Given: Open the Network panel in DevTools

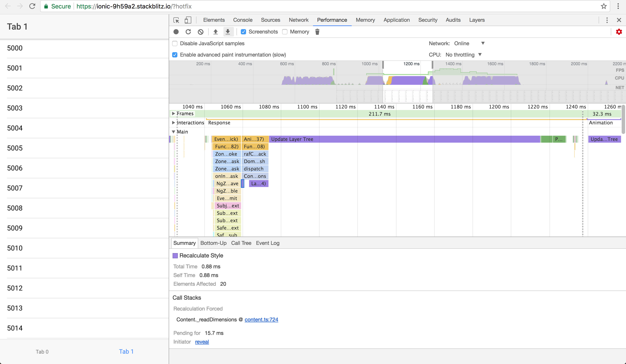Looking at the screenshot, I should point(299,20).
